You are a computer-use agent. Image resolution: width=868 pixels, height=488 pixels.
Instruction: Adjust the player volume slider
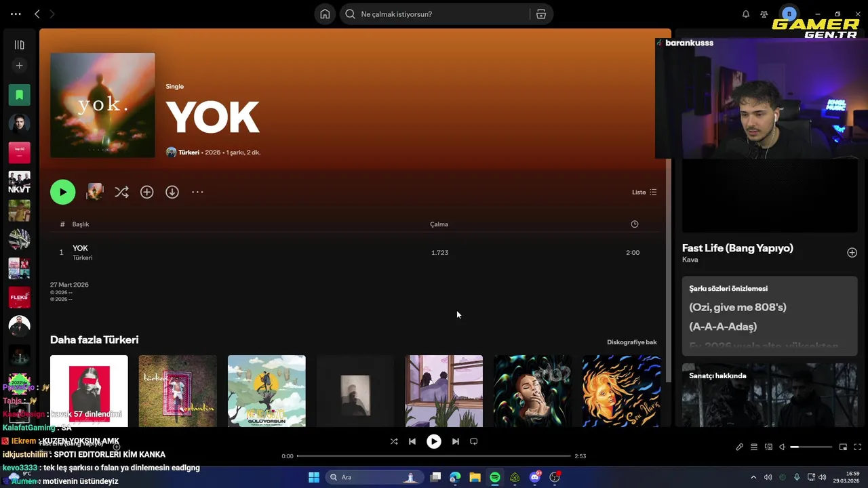point(811,447)
